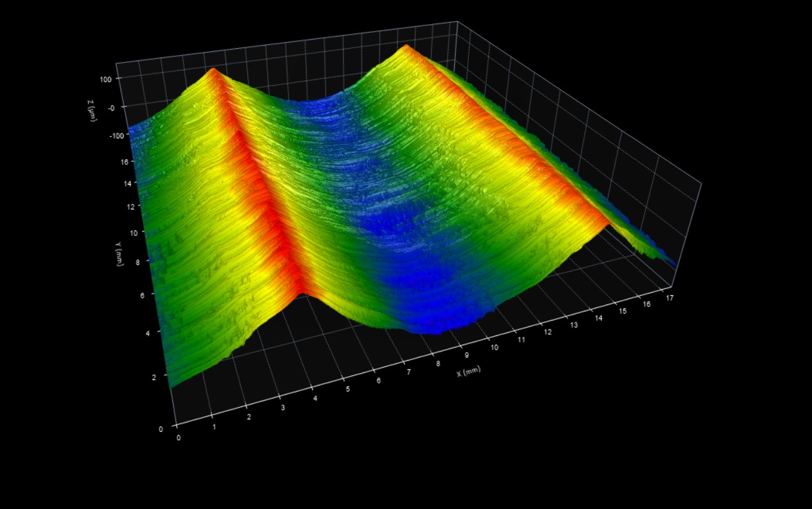Viewport: 812px width, 509px height.
Task: Choose the X-axis tick label "12"
Action: 548,332
